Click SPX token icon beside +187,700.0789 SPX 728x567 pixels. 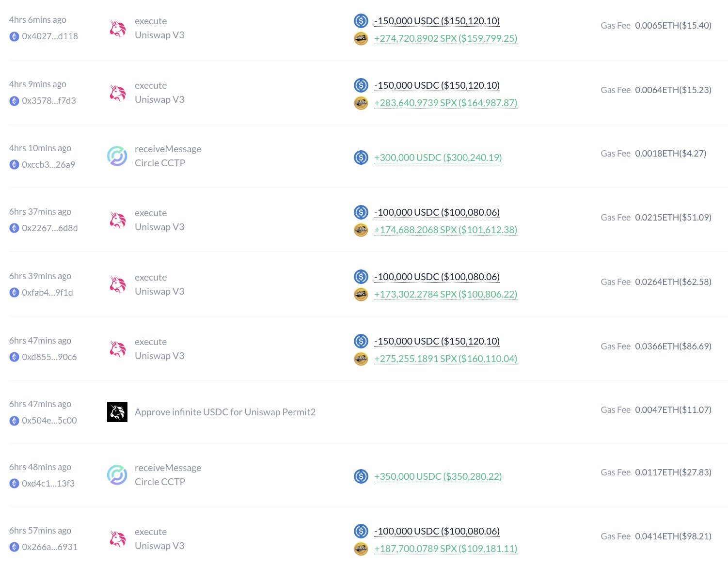(x=361, y=549)
